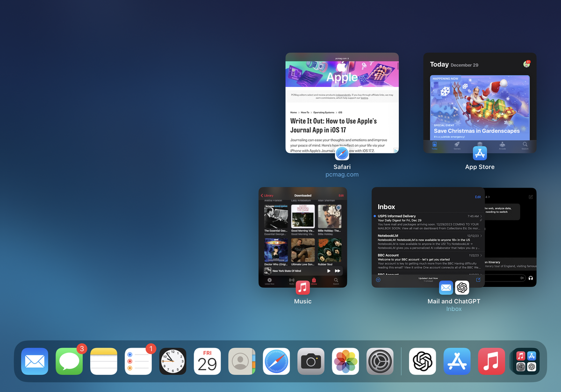Screen dimensions: 561x392
Task: Launch Camera app from the dock
Action: pyautogui.click(x=311, y=361)
